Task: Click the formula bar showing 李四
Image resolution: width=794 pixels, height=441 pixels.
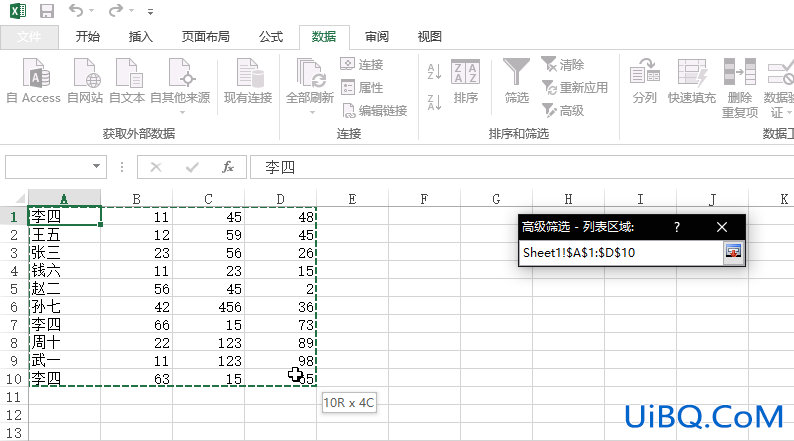Action: point(522,167)
